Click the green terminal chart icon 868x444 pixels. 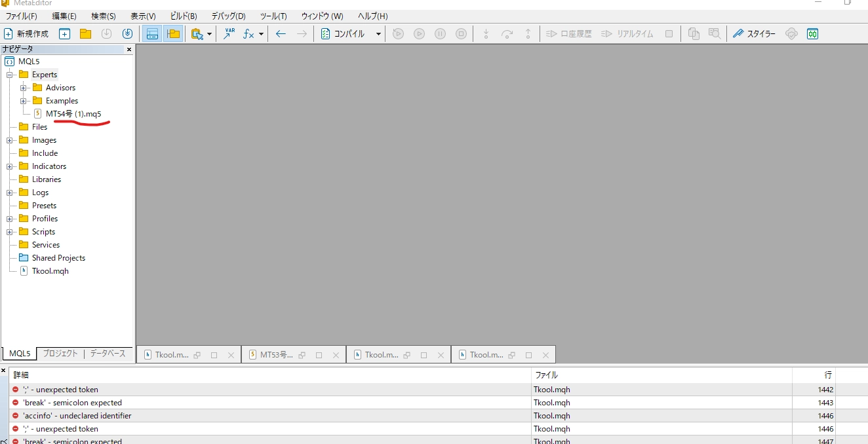point(812,34)
